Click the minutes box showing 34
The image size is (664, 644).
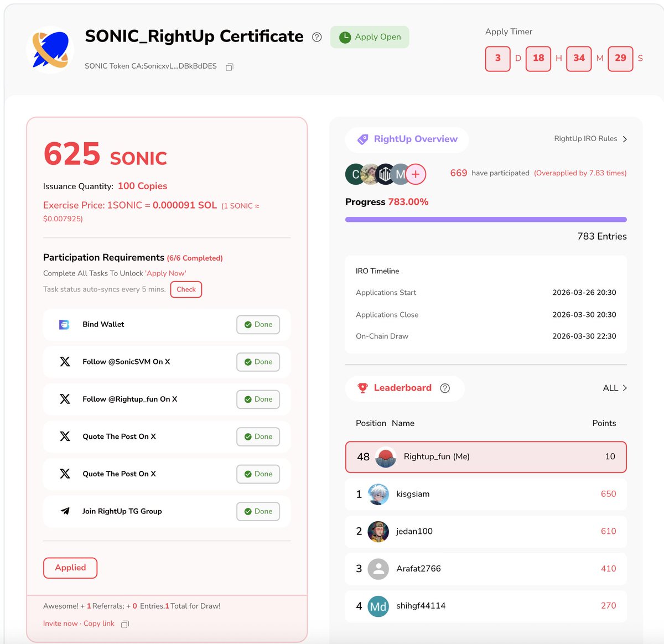tap(579, 59)
